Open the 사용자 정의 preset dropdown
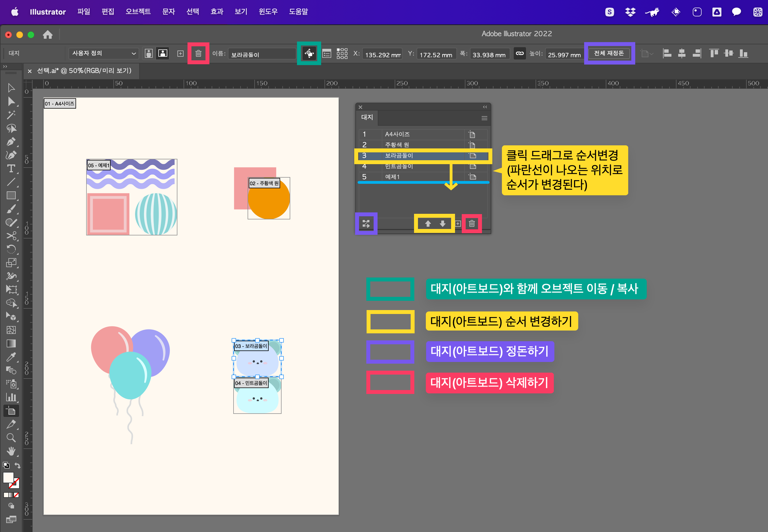The height and width of the screenshot is (532, 768). click(x=104, y=53)
